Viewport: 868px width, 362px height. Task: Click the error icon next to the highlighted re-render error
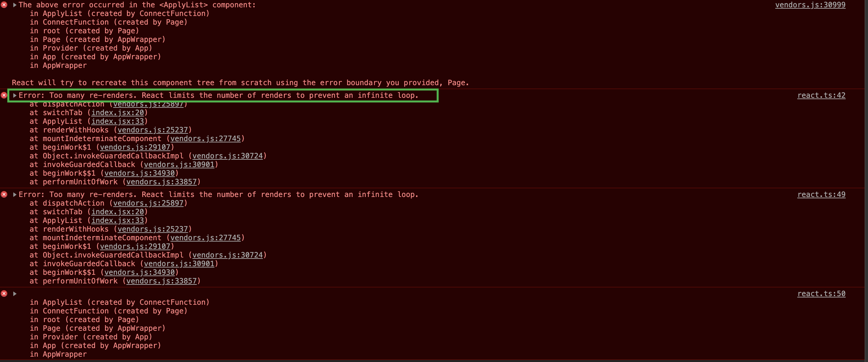coord(4,95)
